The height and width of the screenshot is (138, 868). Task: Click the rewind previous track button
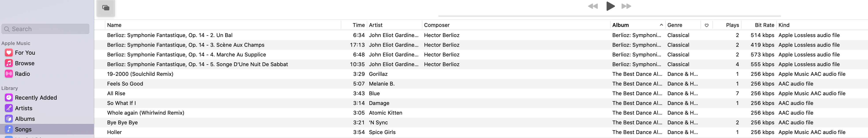coord(593,6)
